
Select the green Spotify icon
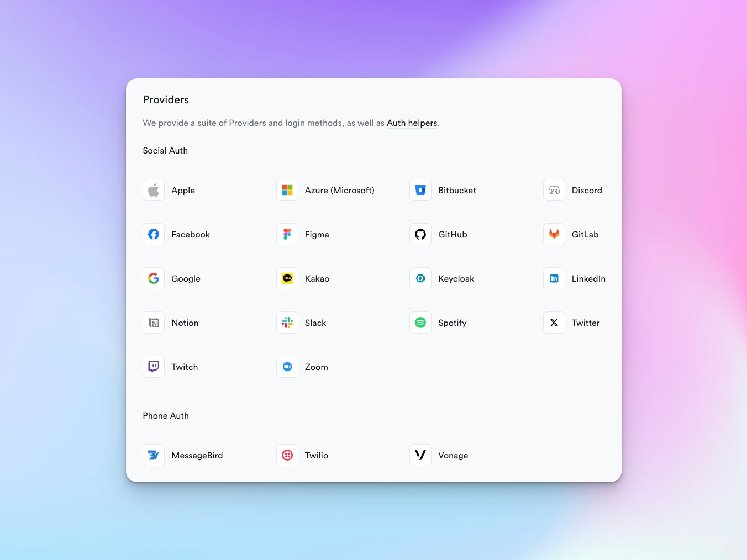(x=420, y=323)
